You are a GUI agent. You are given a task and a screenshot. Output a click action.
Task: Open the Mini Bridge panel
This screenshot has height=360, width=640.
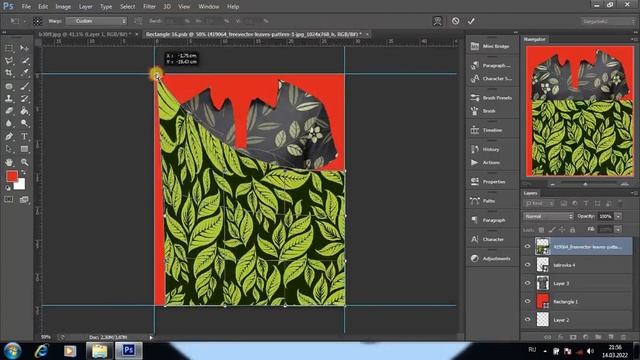click(491, 47)
